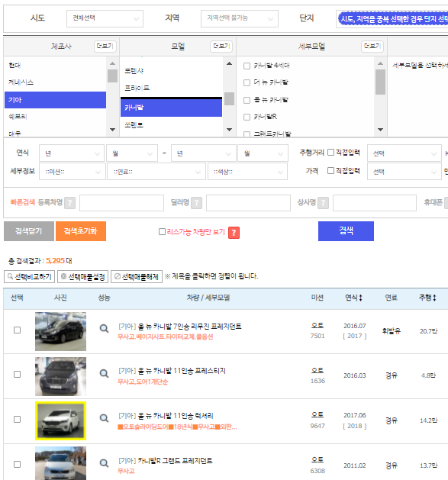Click the 선택매물설정 button

[82, 277]
